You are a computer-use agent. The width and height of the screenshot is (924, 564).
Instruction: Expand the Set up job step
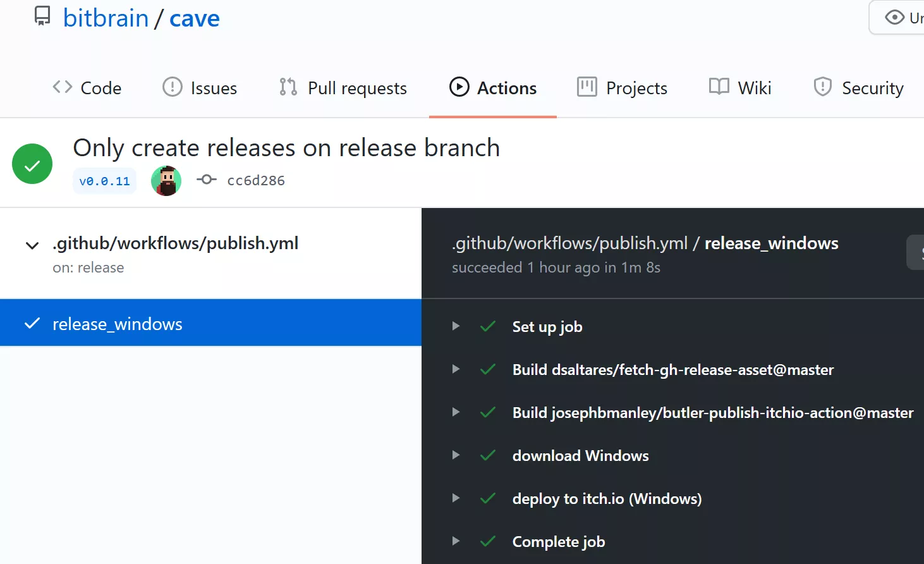[456, 326]
